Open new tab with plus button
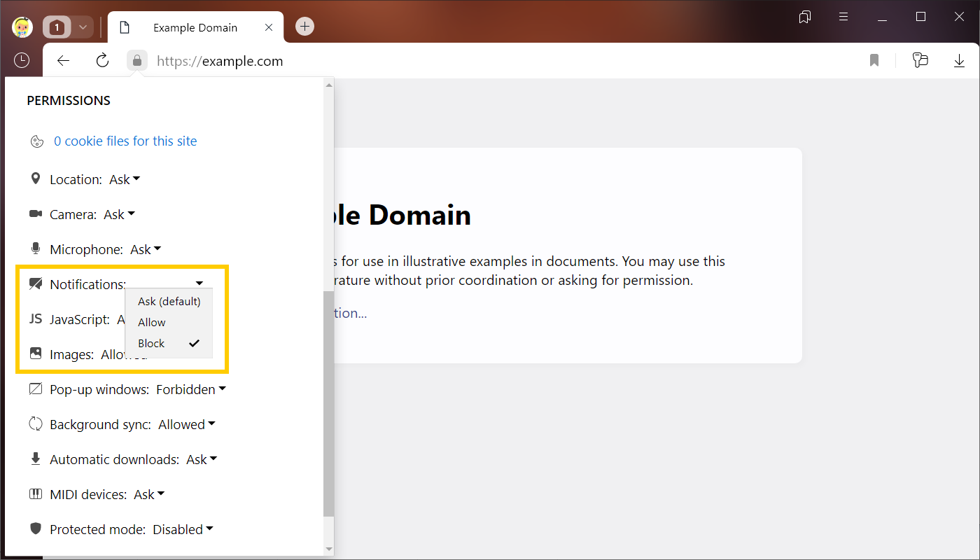The image size is (980, 560). pyautogui.click(x=304, y=27)
